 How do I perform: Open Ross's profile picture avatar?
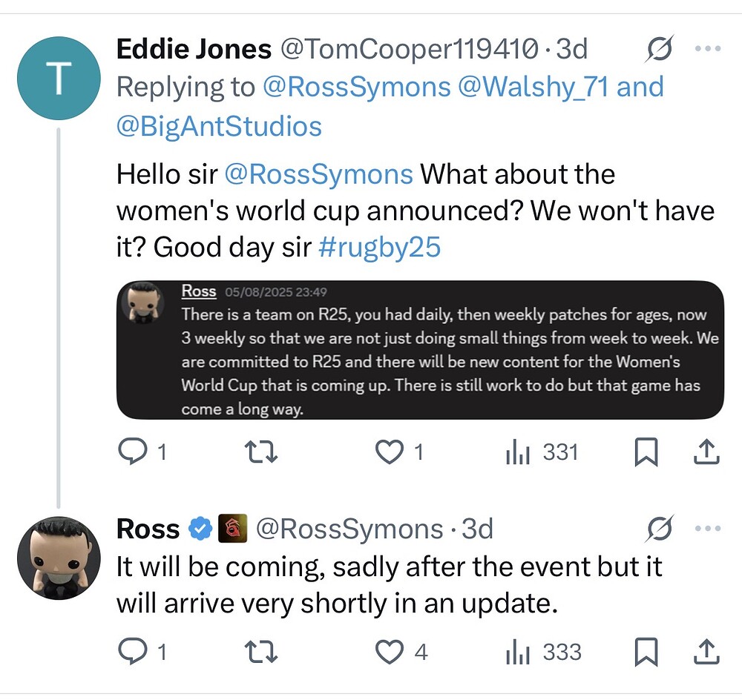58,558
